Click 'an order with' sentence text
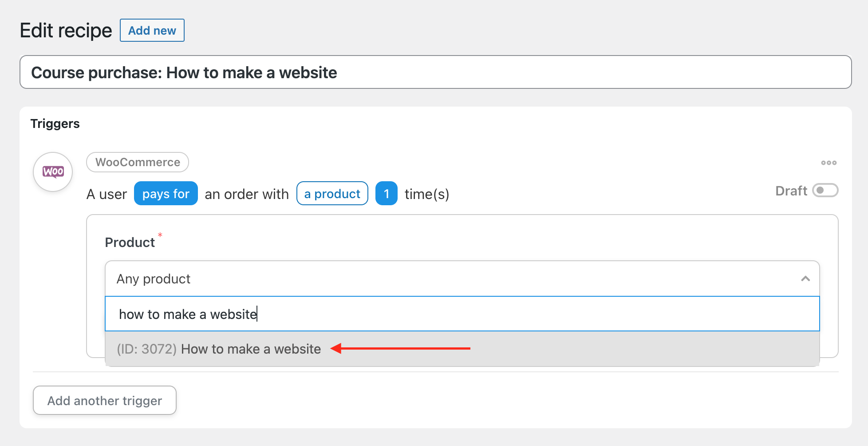The width and height of the screenshot is (868, 446). (247, 194)
